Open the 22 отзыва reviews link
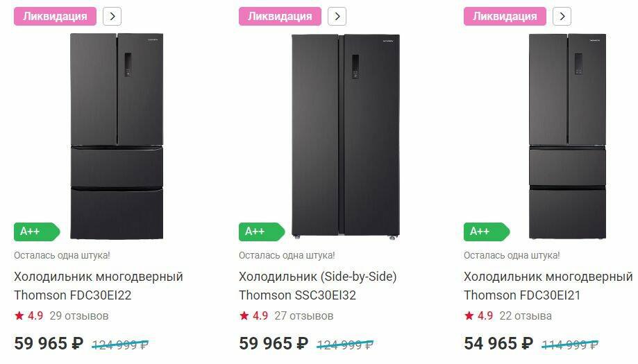Viewport: 638px width, 364px height. (526, 316)
